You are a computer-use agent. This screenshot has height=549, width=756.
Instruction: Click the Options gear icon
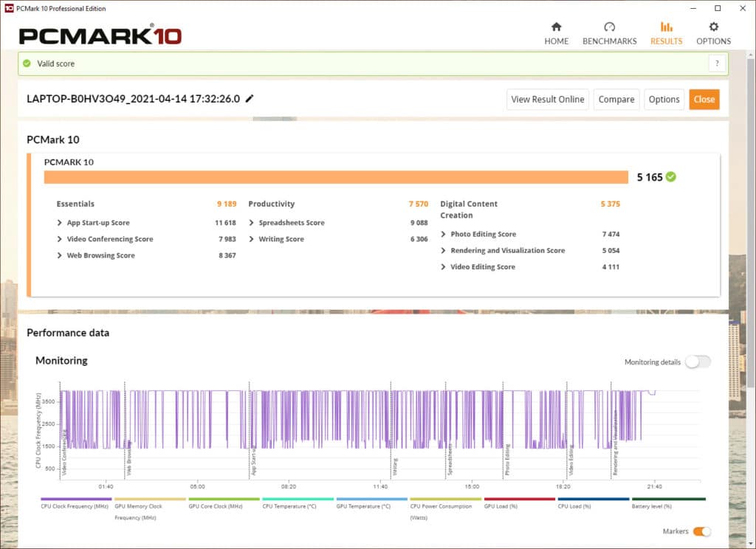714,27
